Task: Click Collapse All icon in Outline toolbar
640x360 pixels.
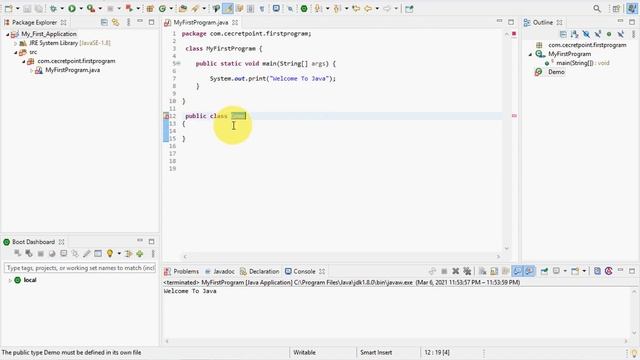Action: [x=563, y=34]
